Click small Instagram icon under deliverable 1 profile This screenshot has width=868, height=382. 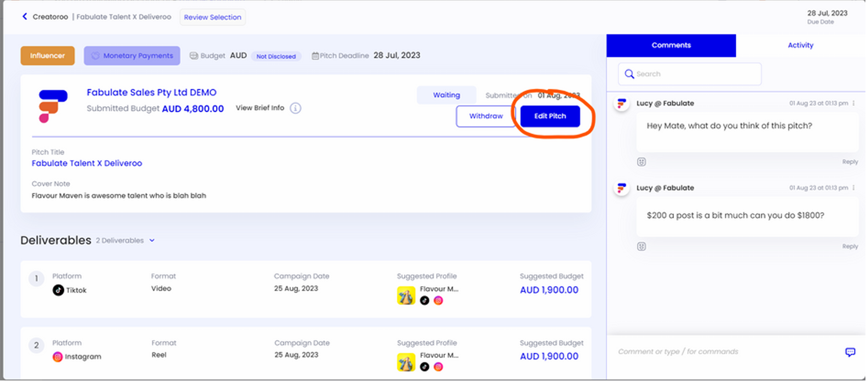[438, 300]
